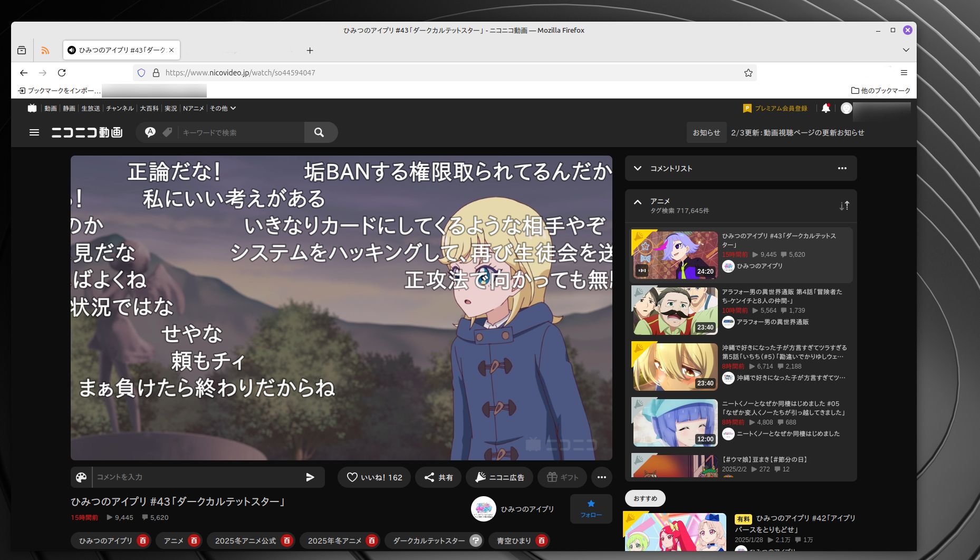Open the チャンネル menu item
The width and height of the screenshot is (980, 560).
pos(120,108)
